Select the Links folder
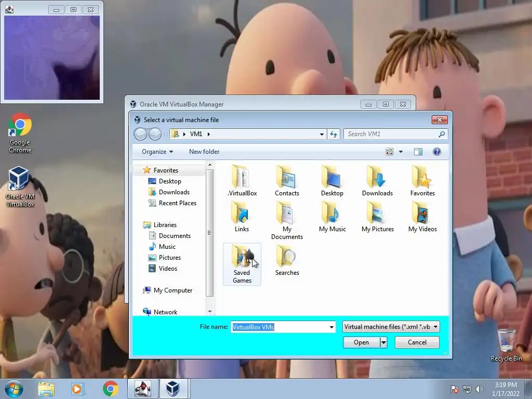532x399 pixels. [x=242, y=217]
